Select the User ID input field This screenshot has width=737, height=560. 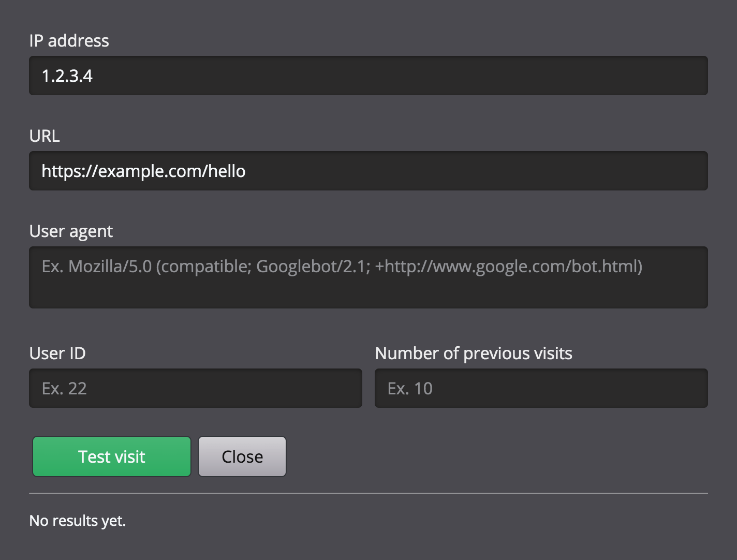pos(196,388)
